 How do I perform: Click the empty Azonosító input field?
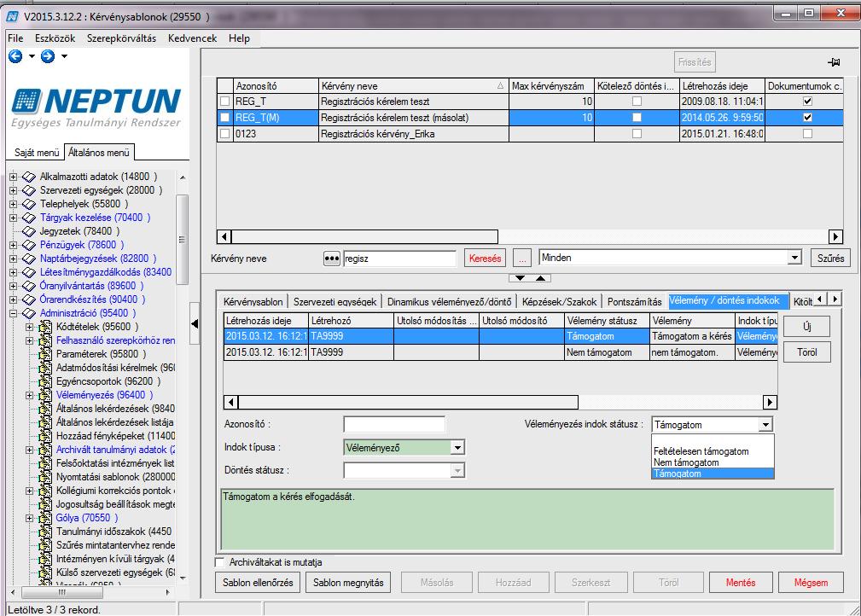pos(394,424)
